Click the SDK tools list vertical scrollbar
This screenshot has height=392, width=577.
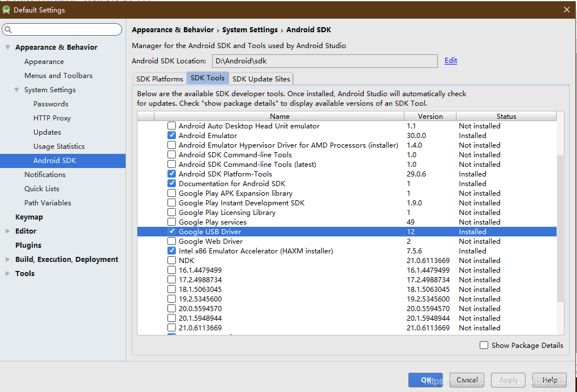560,228
